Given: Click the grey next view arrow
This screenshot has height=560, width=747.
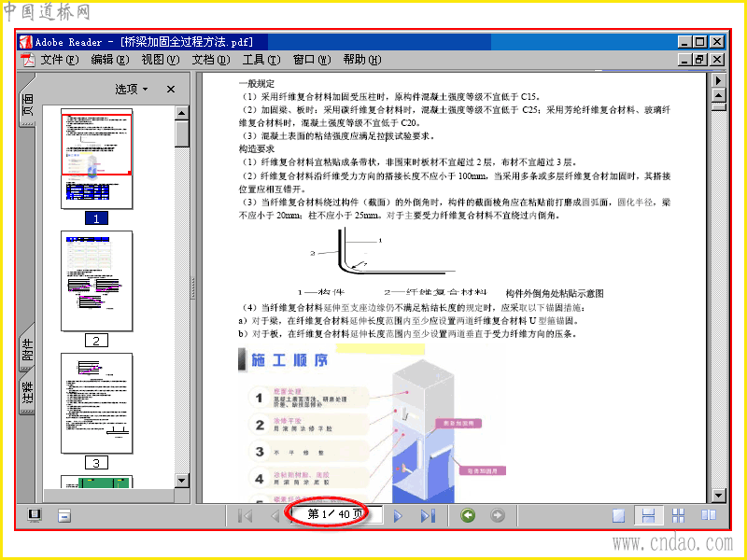Looking at the screenshot, I should click(498, 515).
